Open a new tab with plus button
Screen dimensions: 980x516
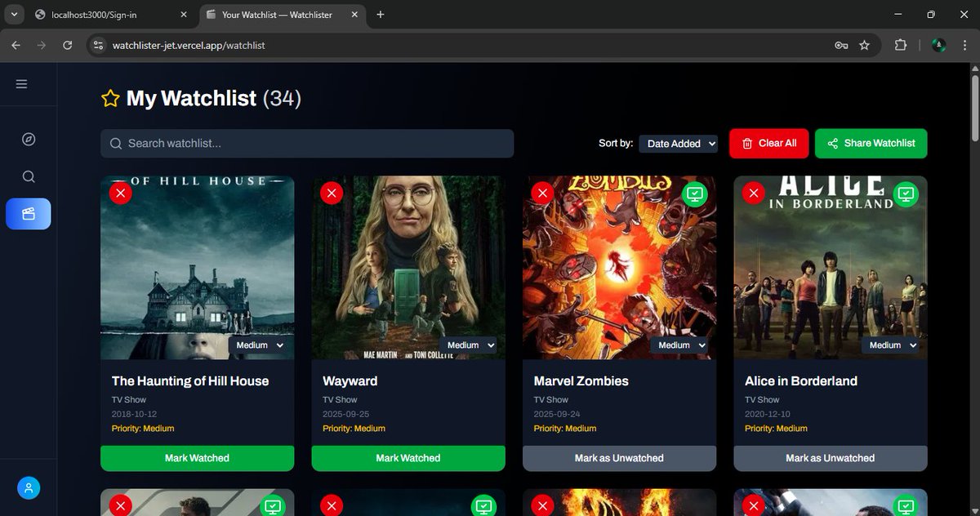coord(381,15)
